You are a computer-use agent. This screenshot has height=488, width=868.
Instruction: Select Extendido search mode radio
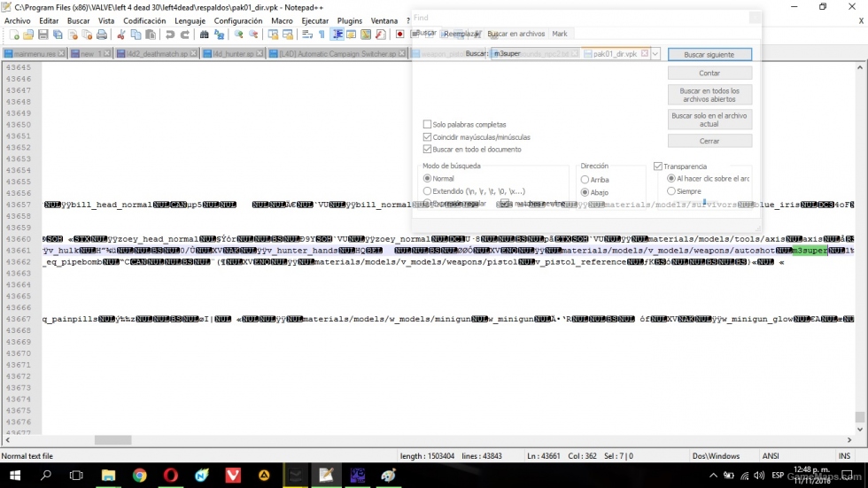[427, 191]
